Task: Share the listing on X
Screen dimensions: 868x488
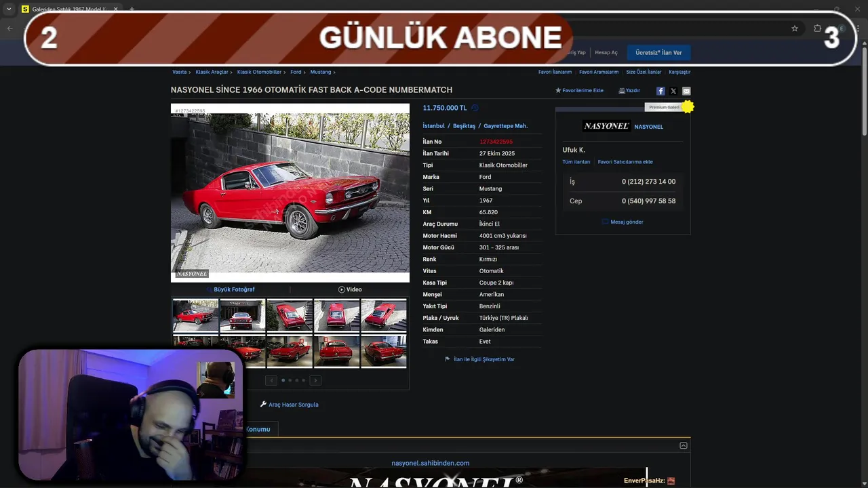Action: (673, 91)
